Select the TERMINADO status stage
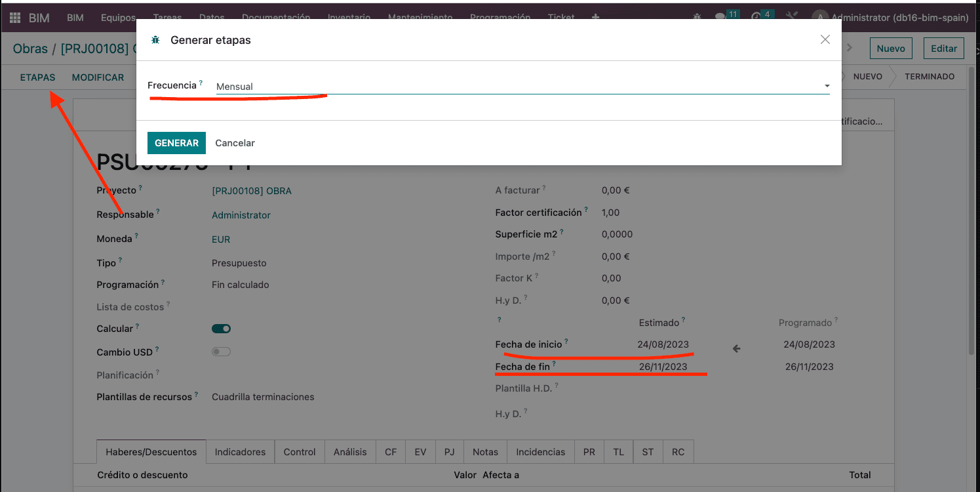This screenshot has height=492, width=980. [930, 77]
